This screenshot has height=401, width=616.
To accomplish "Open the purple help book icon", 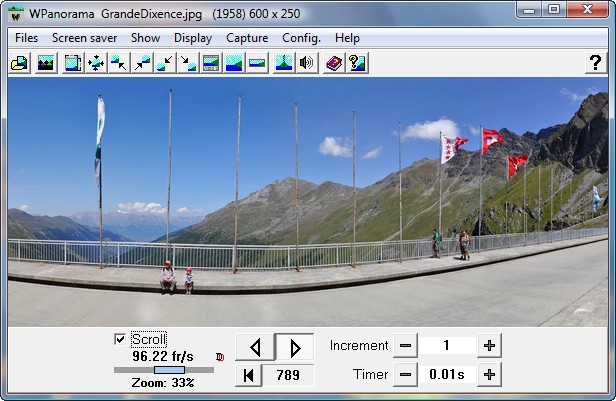I will [x=334, y=63].
